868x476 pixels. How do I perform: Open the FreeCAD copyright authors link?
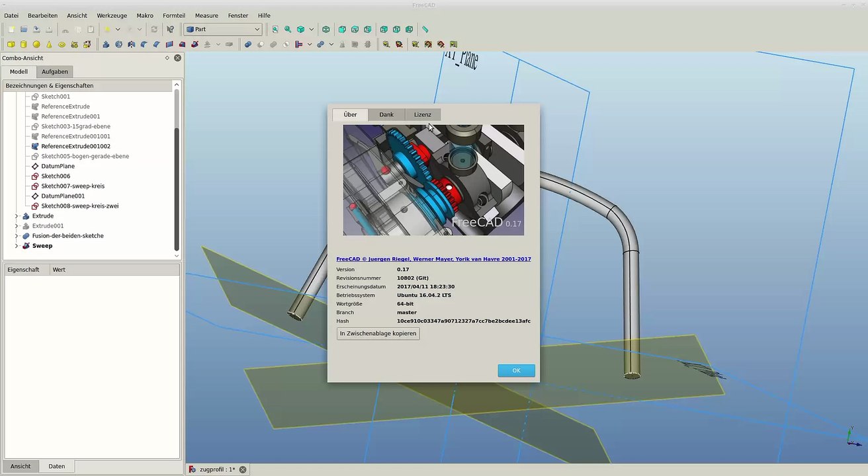(x=433, y=259)
